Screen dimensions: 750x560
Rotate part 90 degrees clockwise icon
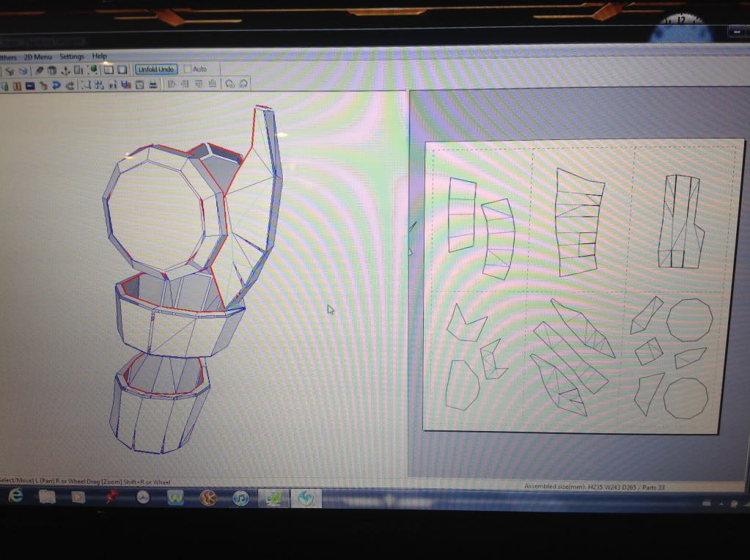(243, 84)
